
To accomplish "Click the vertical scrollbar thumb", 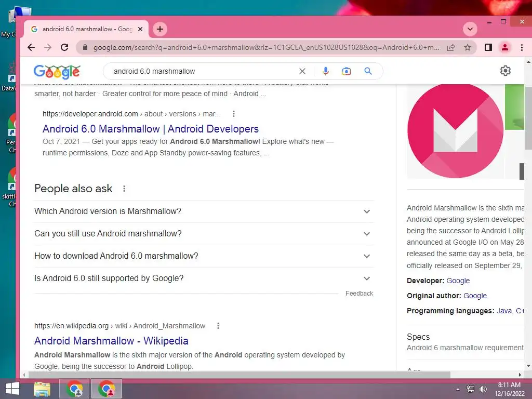I will tap(528, 117).
